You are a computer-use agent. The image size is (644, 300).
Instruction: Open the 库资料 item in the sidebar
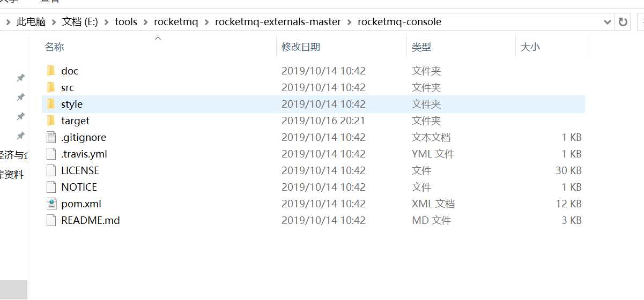12,175
